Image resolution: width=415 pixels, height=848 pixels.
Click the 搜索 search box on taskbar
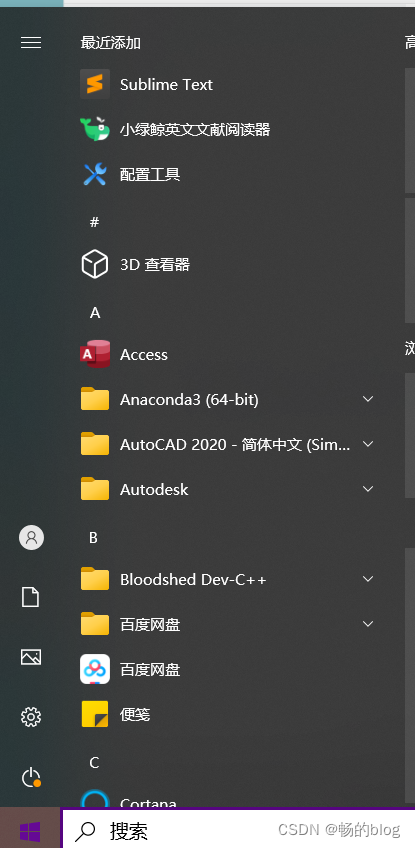click(x=239, y=830)
